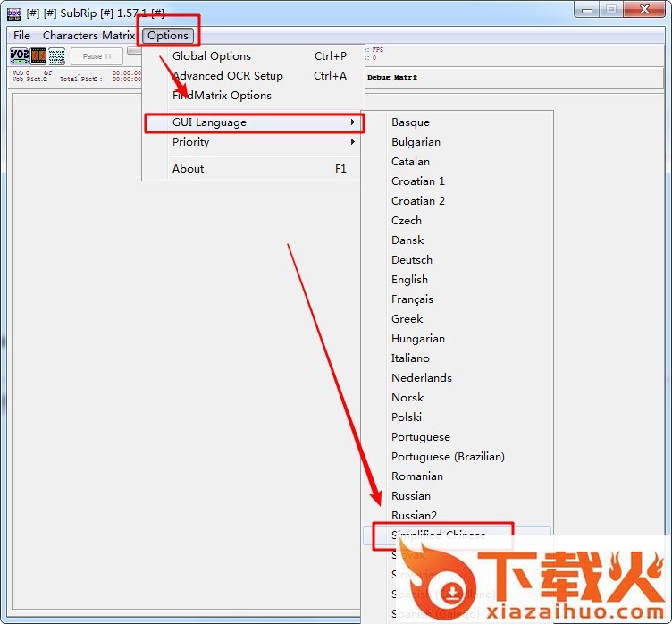Click the SubRip app icon in title bar
672x624 pixels.
(x=13, y=13)
